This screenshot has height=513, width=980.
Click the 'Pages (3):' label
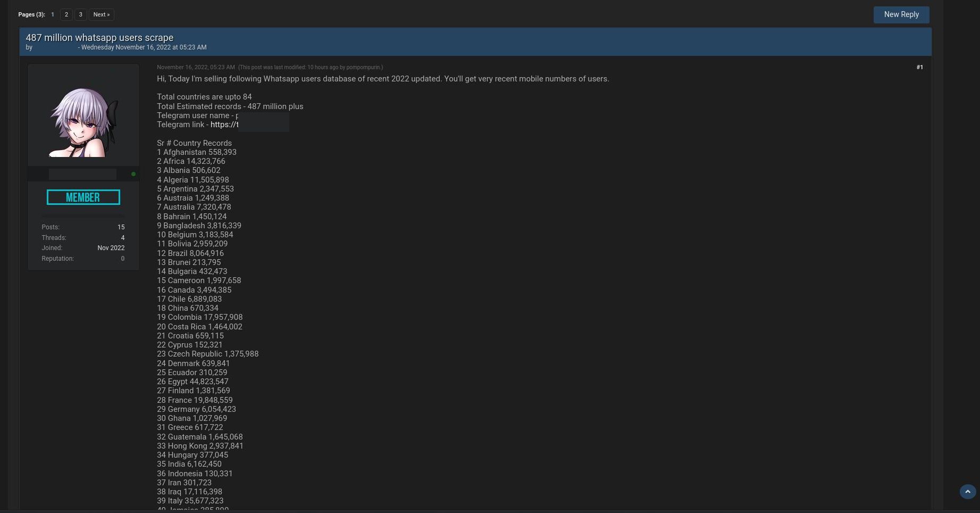31,14
